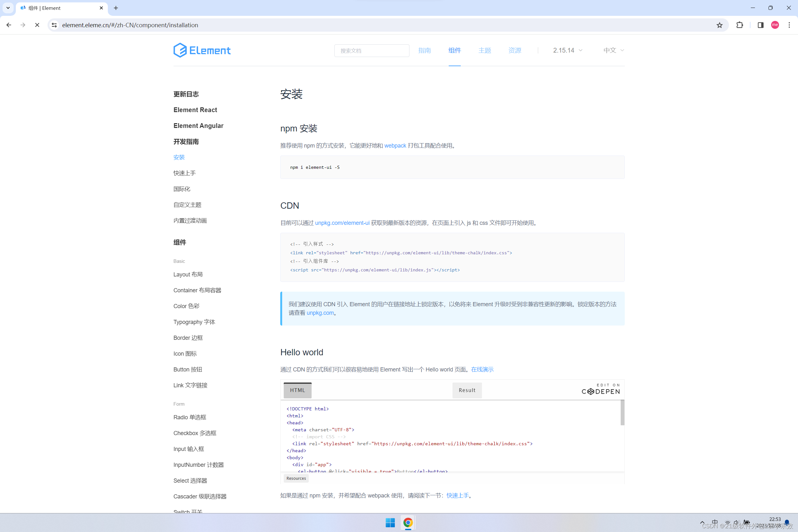The image size is (798, 532).
Task: Click the Windows Start button in the taskbar
Action: click(390, 522)
